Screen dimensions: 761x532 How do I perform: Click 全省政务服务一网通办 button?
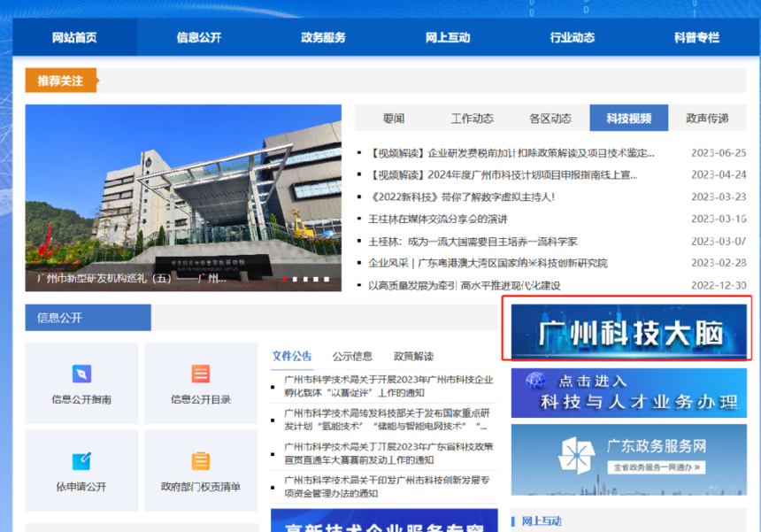click(x=657, y=467)
